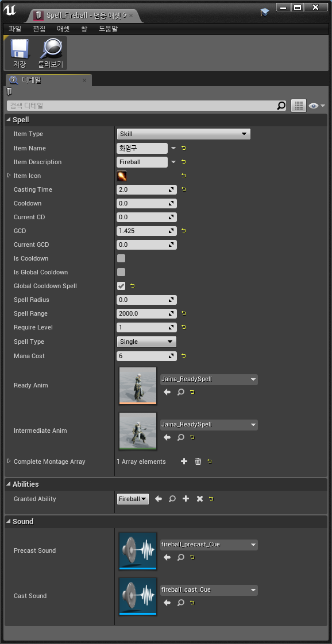Viewport: 332px width, 644px height.
Task: Click the Mana Cost value field
Action: (x=146, y=356)
